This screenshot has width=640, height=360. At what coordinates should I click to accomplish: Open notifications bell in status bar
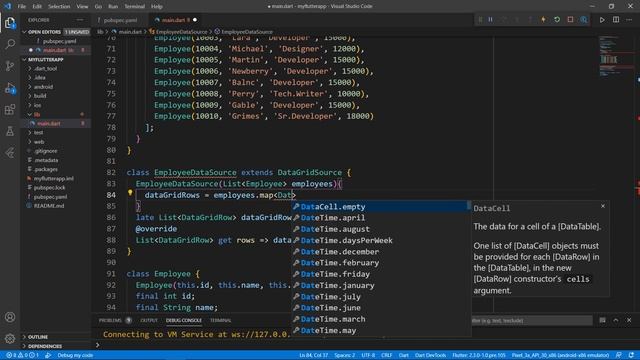pos(631,355)
